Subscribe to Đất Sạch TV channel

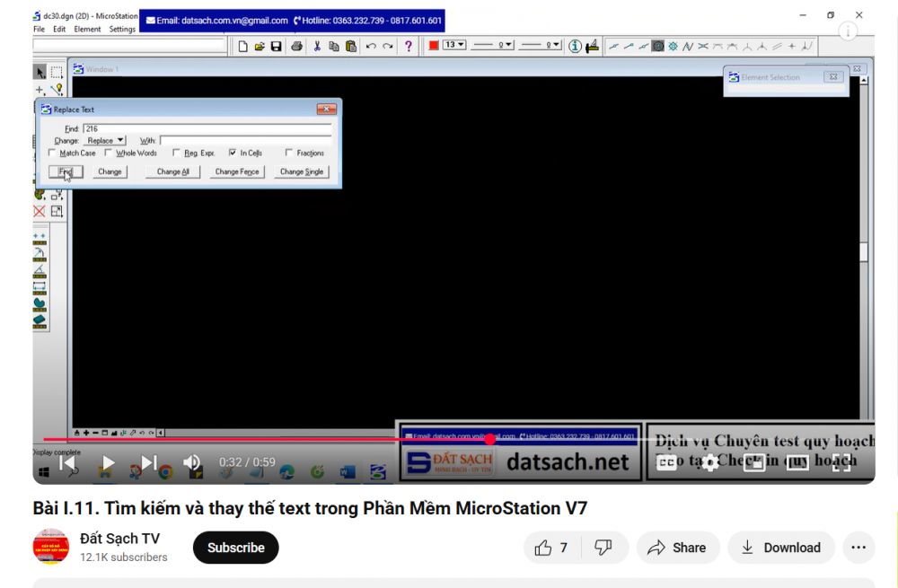[x=236, y=548]
